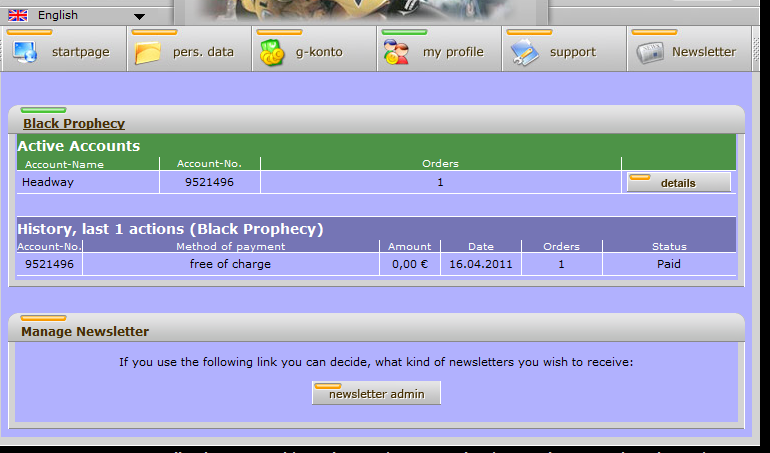Viewport: 770px width, 453px height.
Task: Open the Black Prophecy link
Action: click(x=74, y=123)
